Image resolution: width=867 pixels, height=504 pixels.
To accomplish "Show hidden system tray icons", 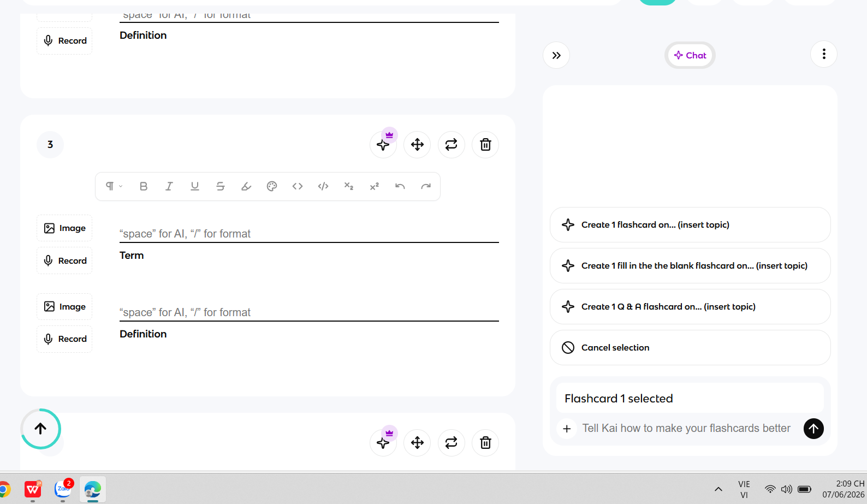I will point(718,489).
